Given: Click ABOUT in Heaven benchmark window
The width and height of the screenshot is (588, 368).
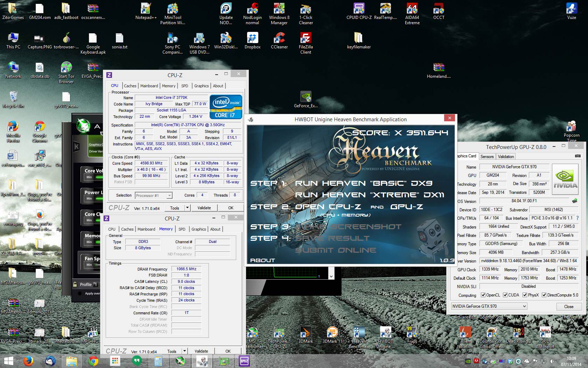Looking at the screenshot, I should coord(262,260).
